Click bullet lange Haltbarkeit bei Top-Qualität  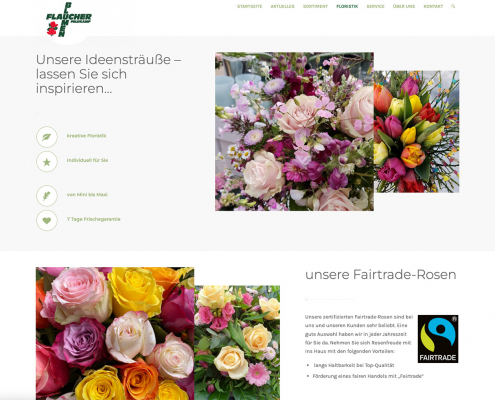coord(354,365)
